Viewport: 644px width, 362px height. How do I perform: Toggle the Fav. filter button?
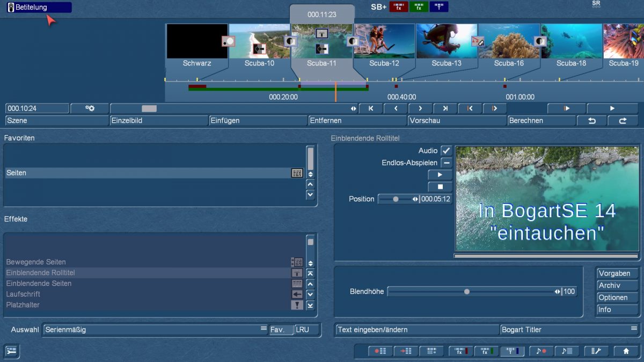(x=281, y=330)
